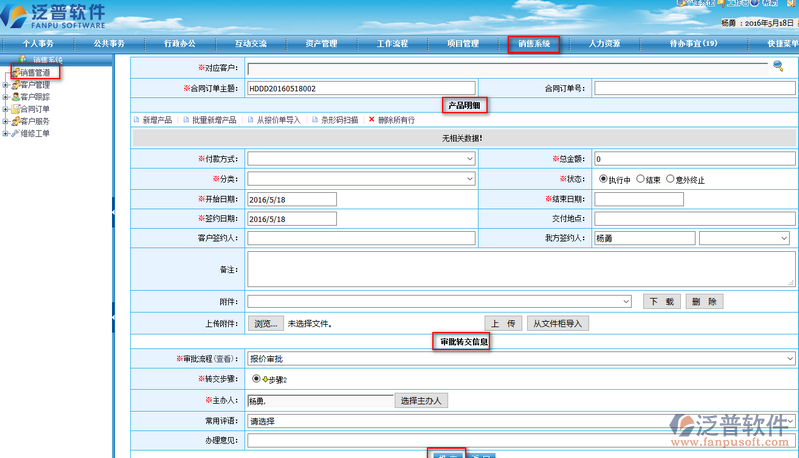Open the 人力资源 menu tab
Viewport: 799px width, 458px height.
click(x=604, y=44)
